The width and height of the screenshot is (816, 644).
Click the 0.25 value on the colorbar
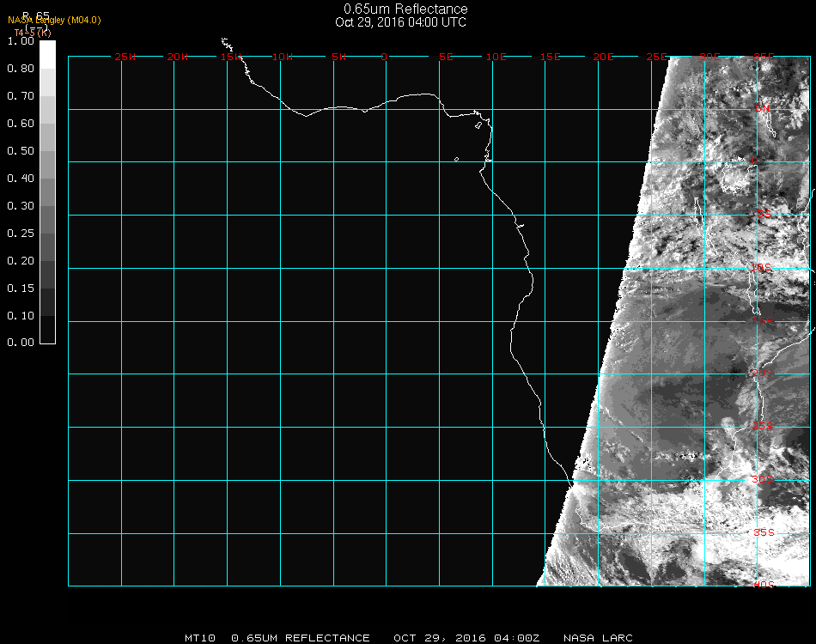20,234
